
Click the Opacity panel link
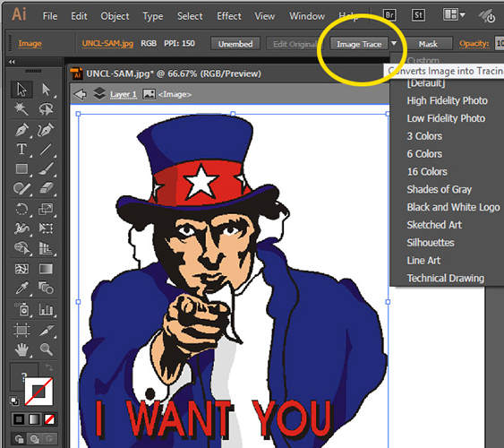(474, 44)
